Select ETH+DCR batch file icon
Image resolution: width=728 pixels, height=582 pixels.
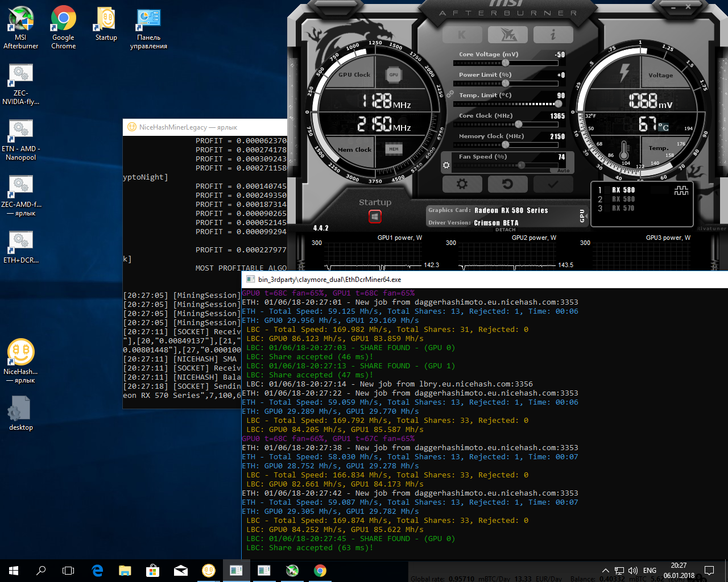pos(21,247)
